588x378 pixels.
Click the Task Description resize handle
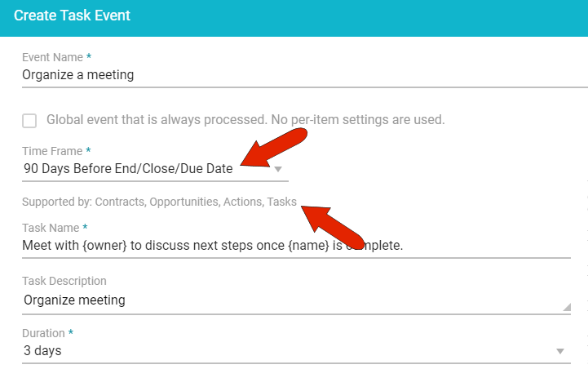pos(566,307)
